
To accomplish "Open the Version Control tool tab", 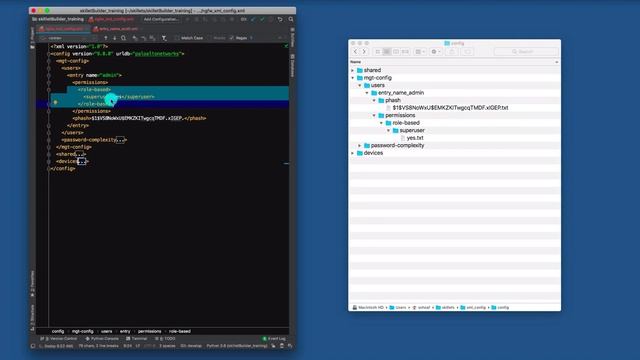I will pos(59,339).
